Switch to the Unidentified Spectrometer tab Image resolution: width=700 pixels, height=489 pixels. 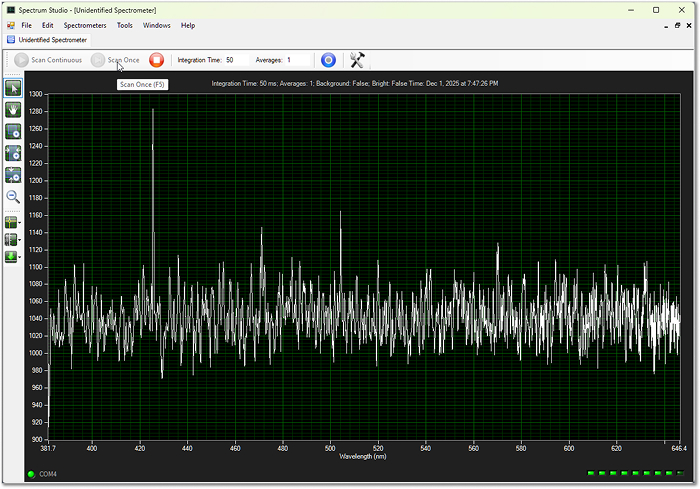[52, 40]
